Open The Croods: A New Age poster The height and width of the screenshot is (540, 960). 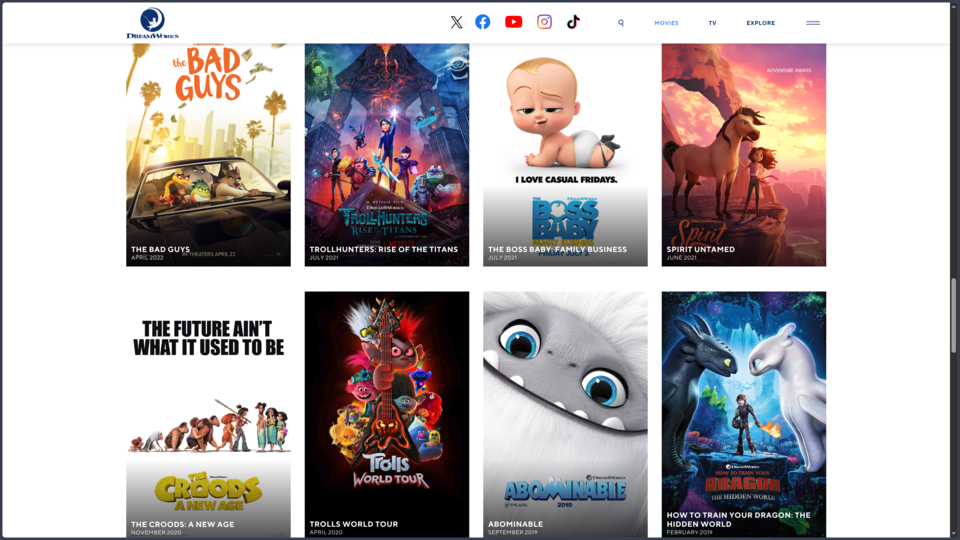click(x=208, y=414)
